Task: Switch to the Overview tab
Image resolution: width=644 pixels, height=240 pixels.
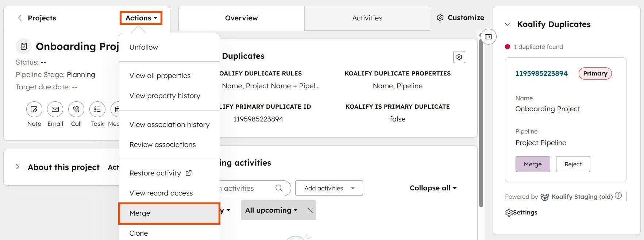Action: (x=242, y=18)
